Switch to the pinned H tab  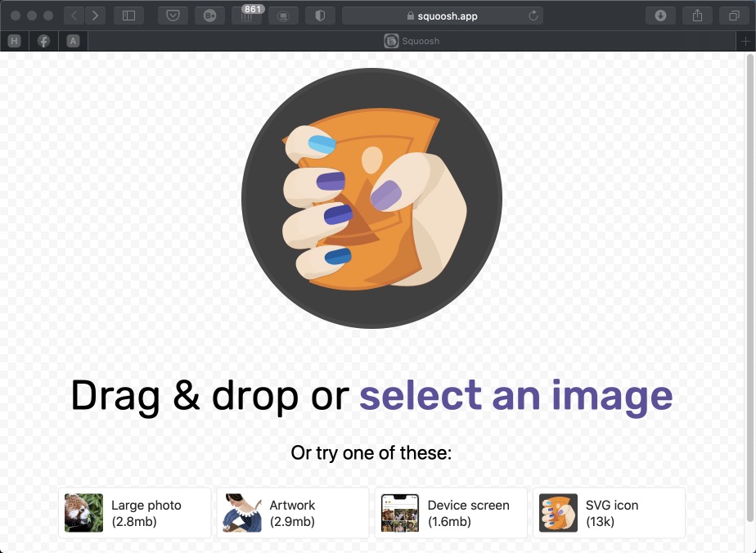click(x=15, y=41)
